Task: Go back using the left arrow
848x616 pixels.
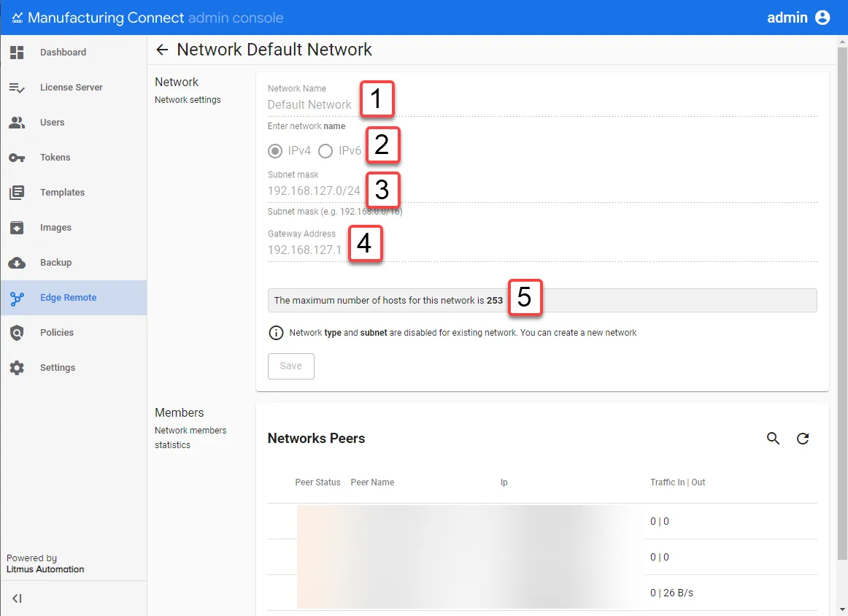Action: pos(162,50)
